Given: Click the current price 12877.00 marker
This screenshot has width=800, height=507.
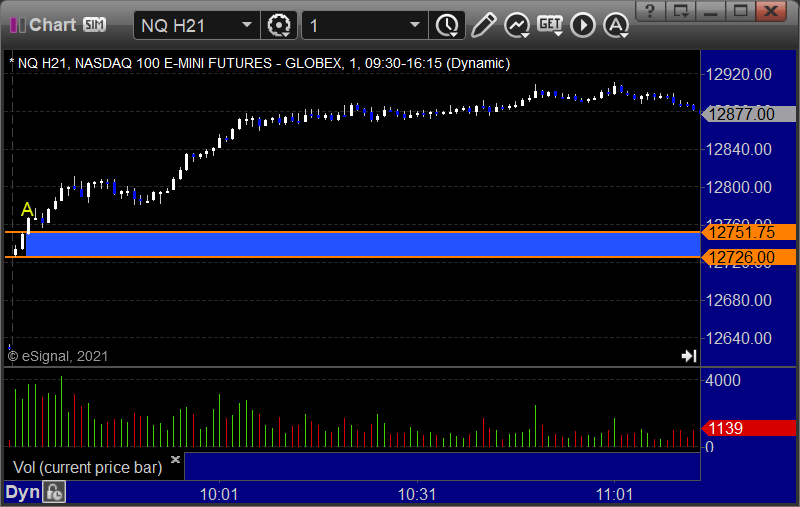Looking at the screenshot, I should pyautogui.click(x=748, y=114).
